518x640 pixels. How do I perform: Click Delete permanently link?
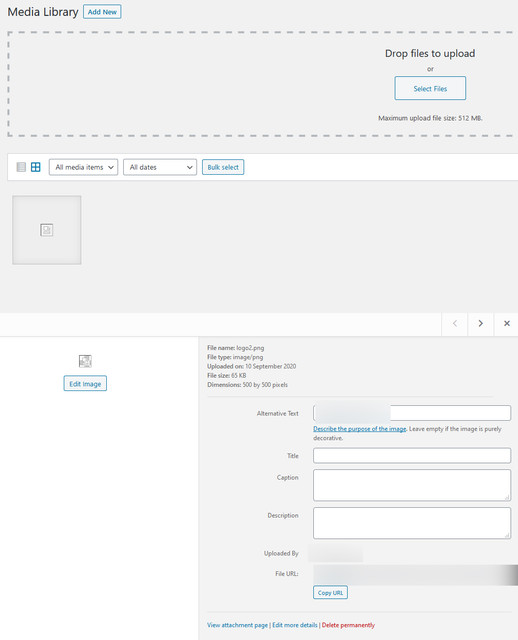point(348,625)
